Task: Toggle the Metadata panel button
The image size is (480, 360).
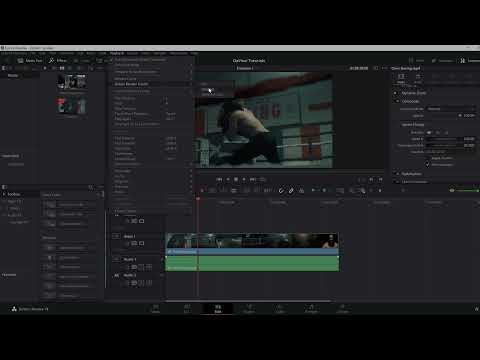Action: (x=443, y=60)
